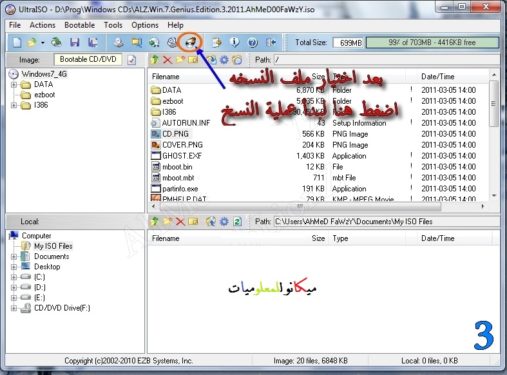Sort image list by Filename column
The width and height of the screenshot is (507, 375).
(166, 77)
